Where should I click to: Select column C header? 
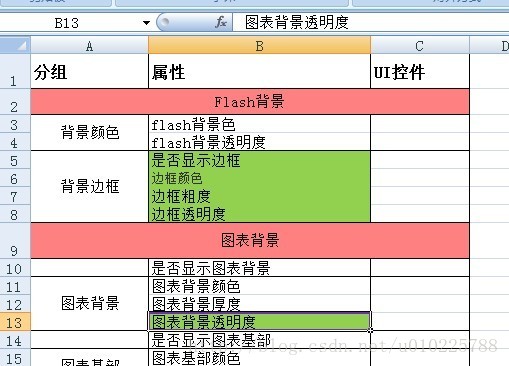tap(420, 45)
